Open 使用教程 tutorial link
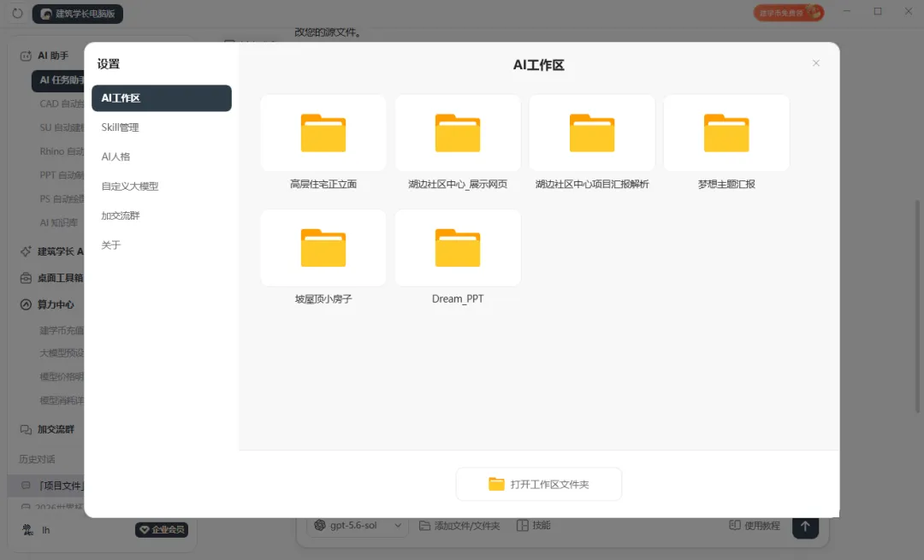The image size is (924, 560). pyautogui.click(x=755, y=525)
